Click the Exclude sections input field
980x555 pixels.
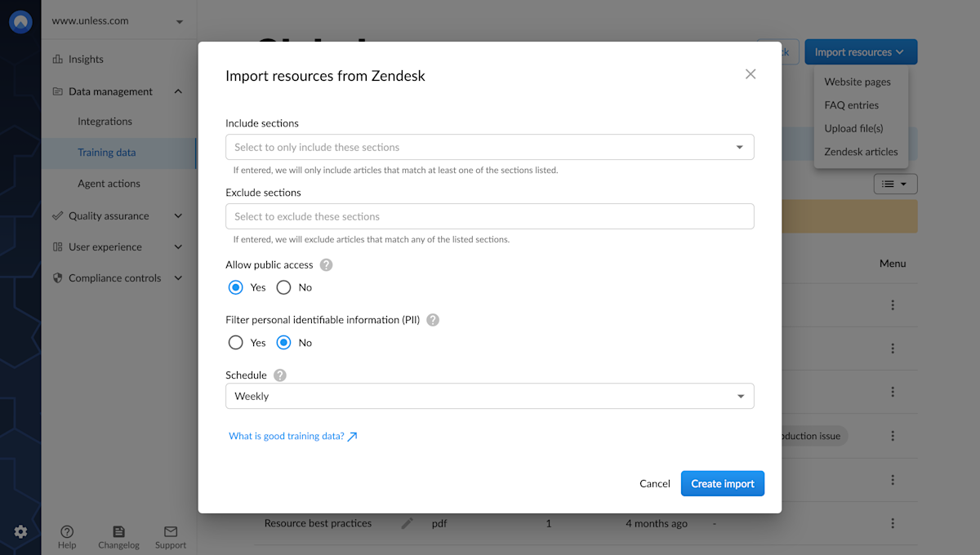tap(489, 216)
